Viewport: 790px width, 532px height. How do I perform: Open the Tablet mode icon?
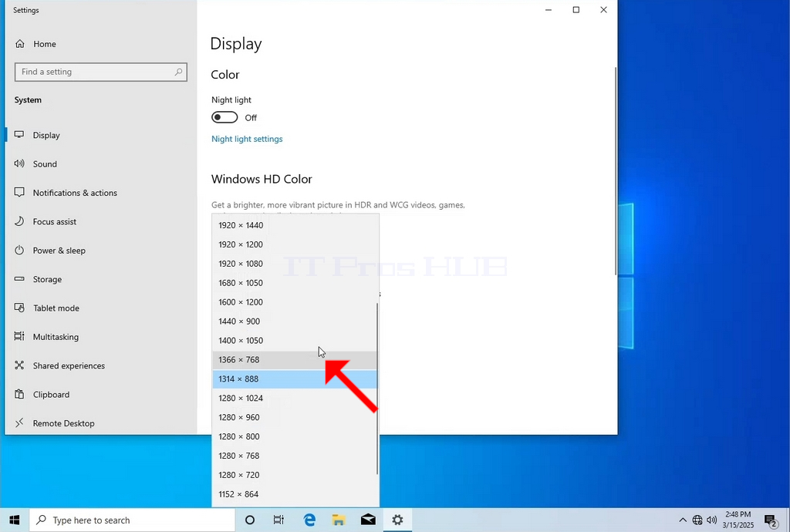tap(19, 308)
